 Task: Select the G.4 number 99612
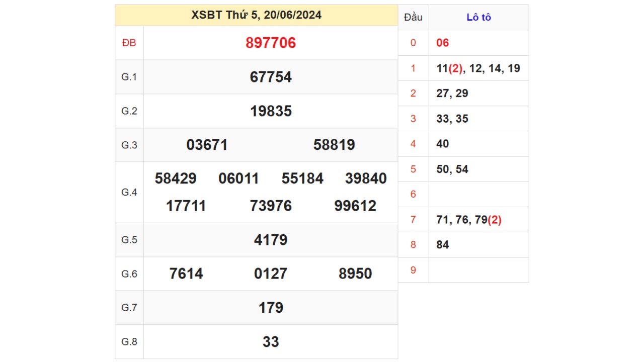pos(355,206)
